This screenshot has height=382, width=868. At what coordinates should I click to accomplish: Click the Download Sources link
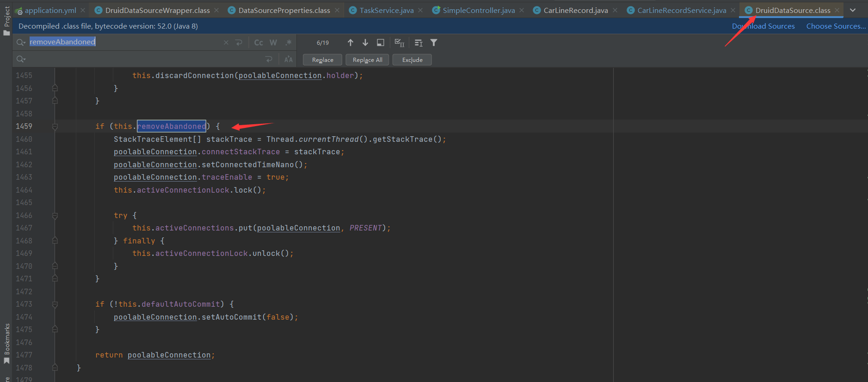pyautogui.click(x=763, y=26)
